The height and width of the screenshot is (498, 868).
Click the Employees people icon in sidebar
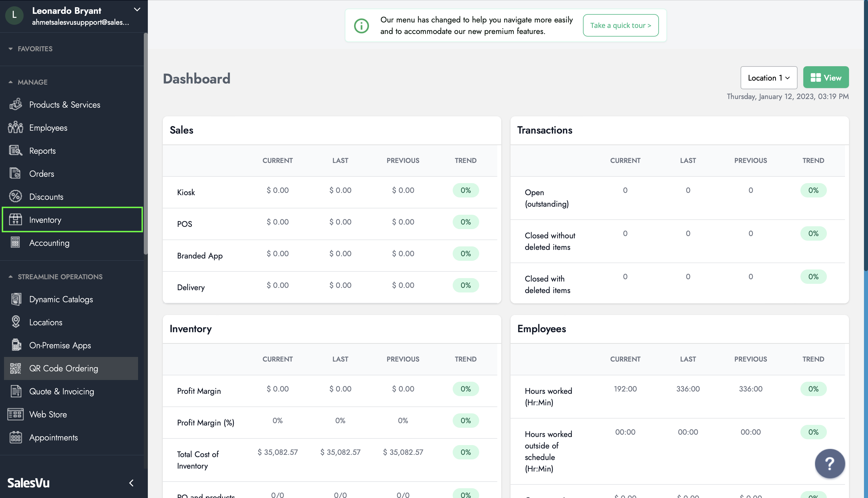16,128
